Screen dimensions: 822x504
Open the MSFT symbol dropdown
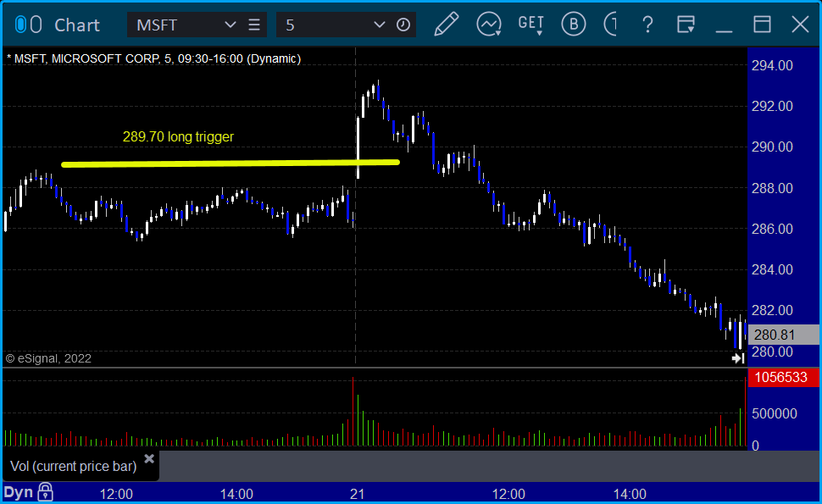[x=230, y=25]
